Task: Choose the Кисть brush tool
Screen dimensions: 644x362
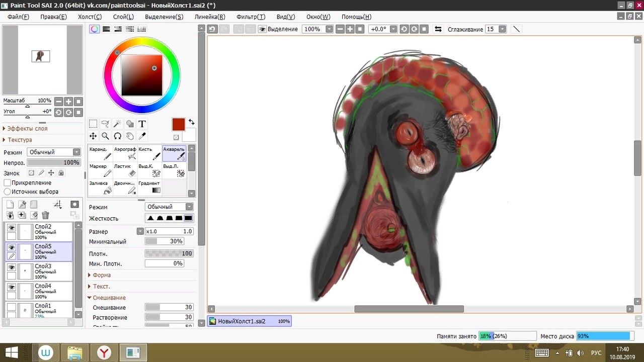Action: pyautogui.click(x=149, y=153)
